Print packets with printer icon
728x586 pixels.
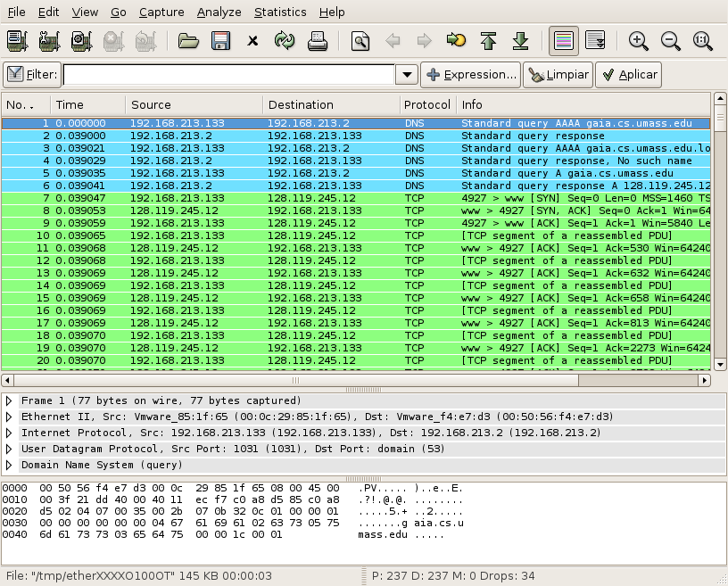coord(318,41)
